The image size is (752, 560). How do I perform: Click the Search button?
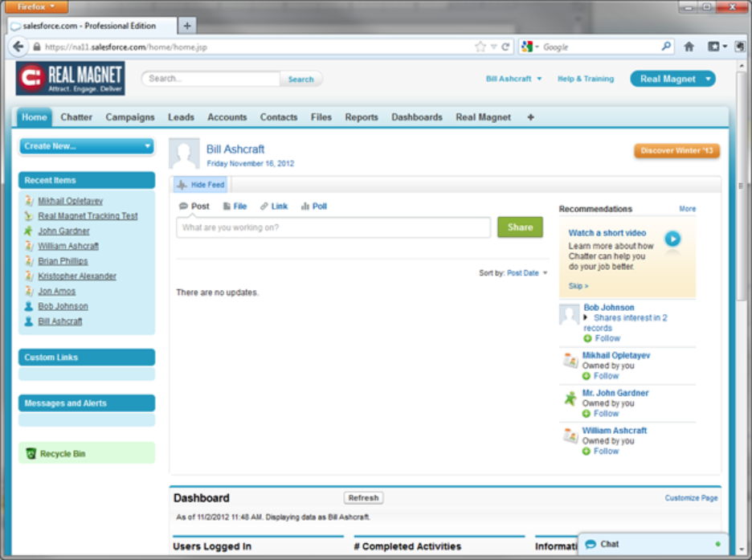300,79
